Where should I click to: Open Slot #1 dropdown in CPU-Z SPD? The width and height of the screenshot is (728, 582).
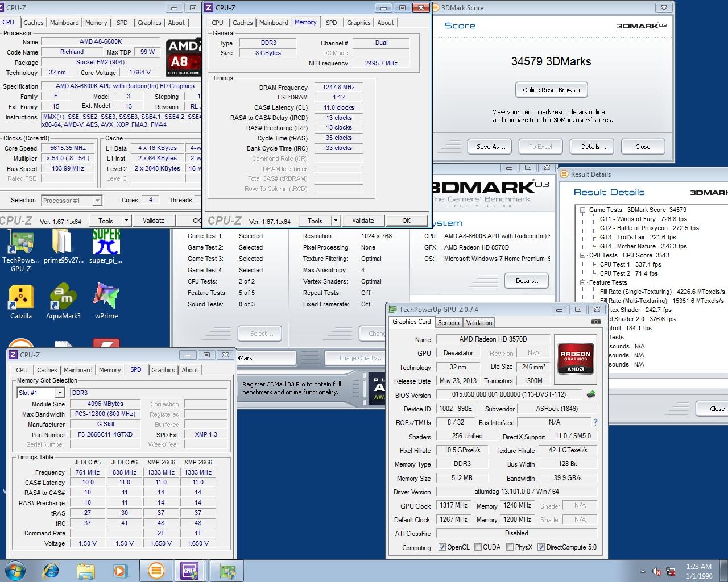[x=59, y=393]
